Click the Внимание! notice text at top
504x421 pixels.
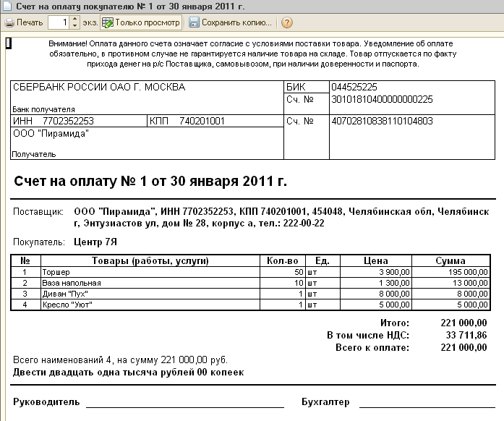coord(252,54)
